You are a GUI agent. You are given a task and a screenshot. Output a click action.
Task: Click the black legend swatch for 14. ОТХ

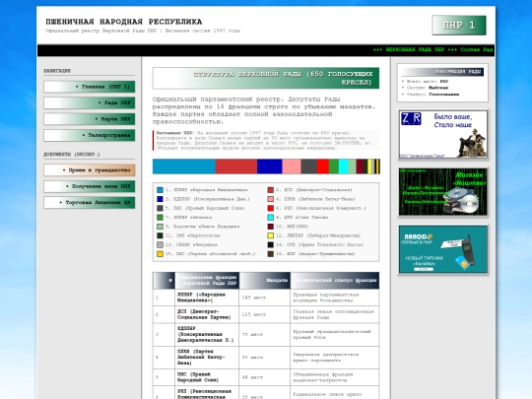point(270,245)
